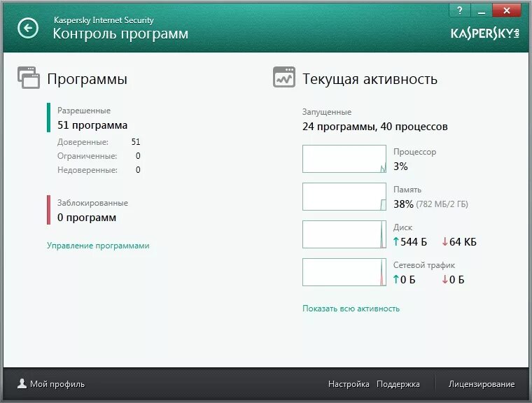This screenshot has height=403, width=532.
Task: Click the Память label
Action: [407, 190]
